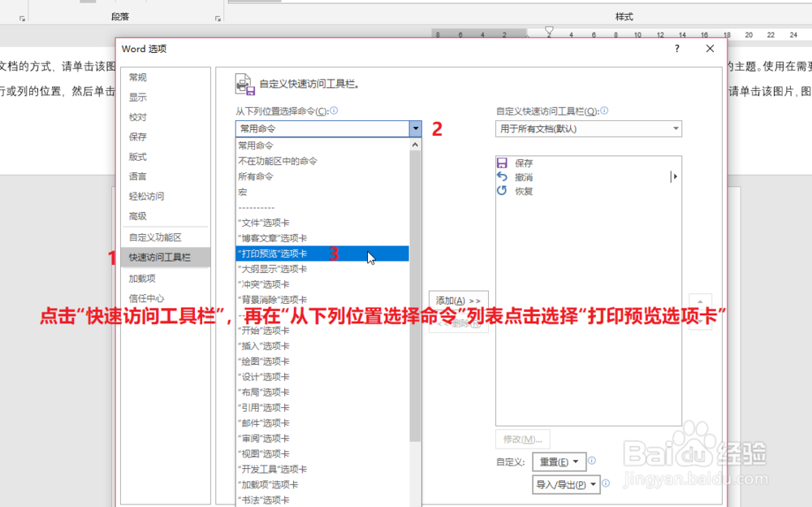This screenshot has width=812, height=507.
Task: Pick “书法”选项卡 from the list
Action: coord(322,500)
